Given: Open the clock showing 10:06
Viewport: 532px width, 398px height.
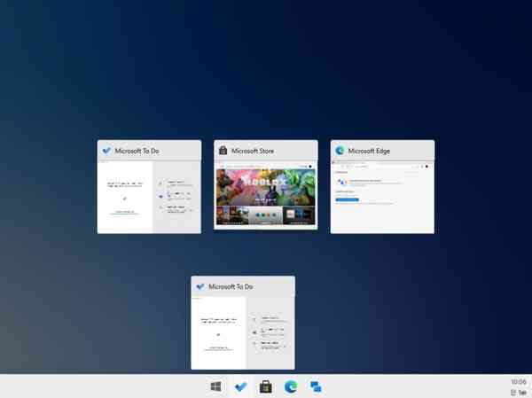Looking at the screenshot, I should click(x=519, y=381).
